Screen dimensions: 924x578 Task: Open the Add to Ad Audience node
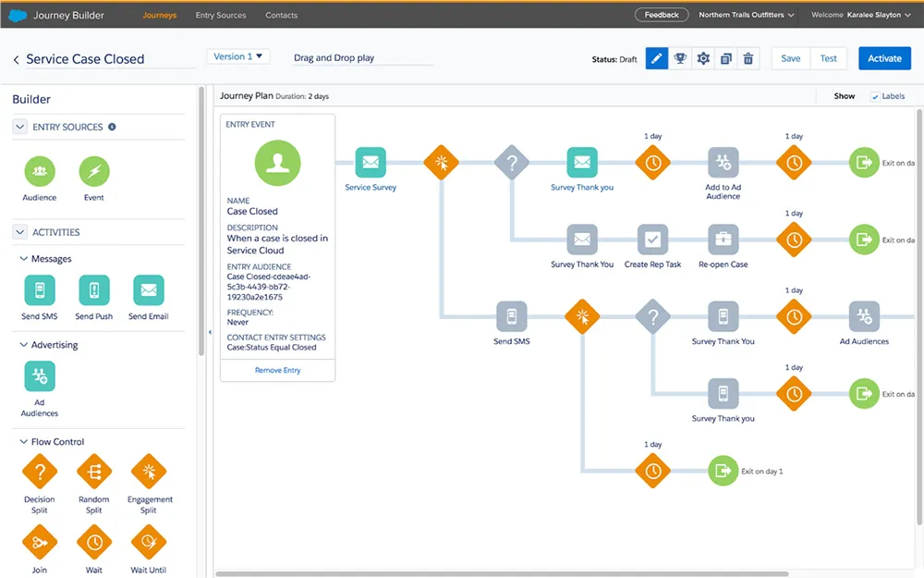click(x=723, y=162)
